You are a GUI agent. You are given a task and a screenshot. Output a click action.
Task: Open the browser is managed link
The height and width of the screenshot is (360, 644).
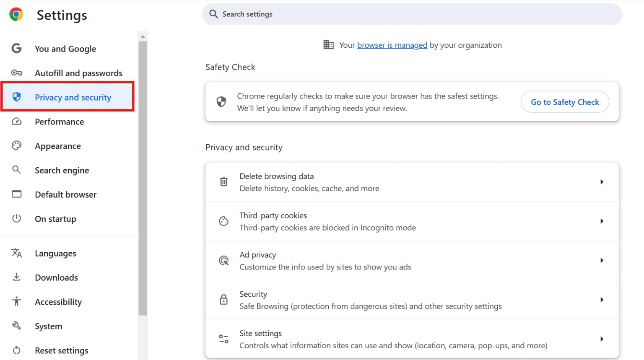pos(392,45)
